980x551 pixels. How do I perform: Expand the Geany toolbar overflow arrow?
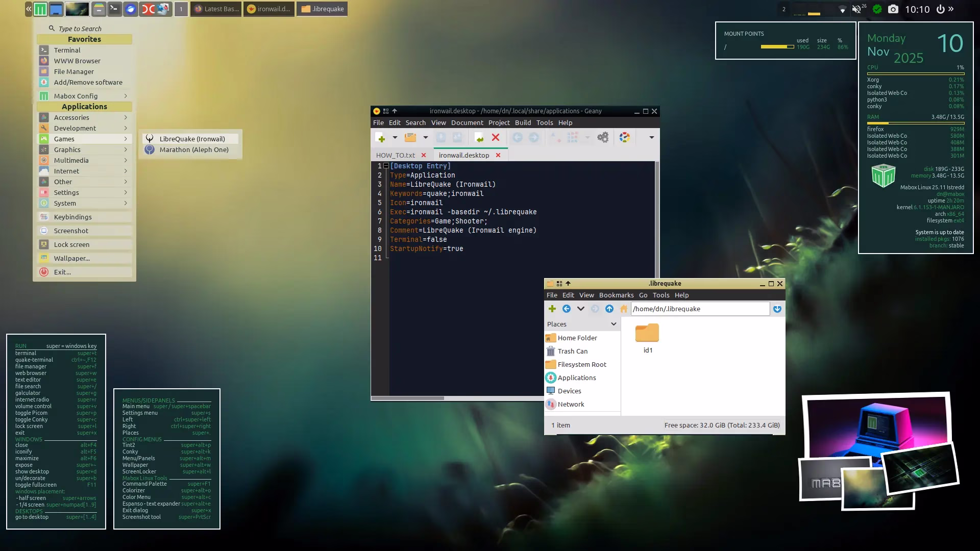click(x=651, y=138)
